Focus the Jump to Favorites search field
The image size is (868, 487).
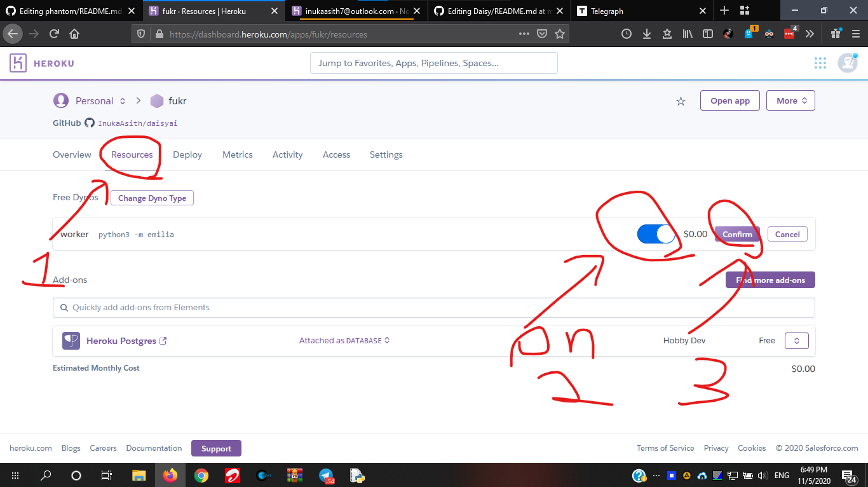tap(434, 63)
